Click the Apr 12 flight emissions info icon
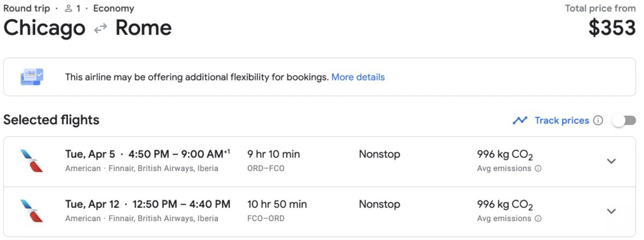This screenshot has height=240, width=644. [538, 218]
